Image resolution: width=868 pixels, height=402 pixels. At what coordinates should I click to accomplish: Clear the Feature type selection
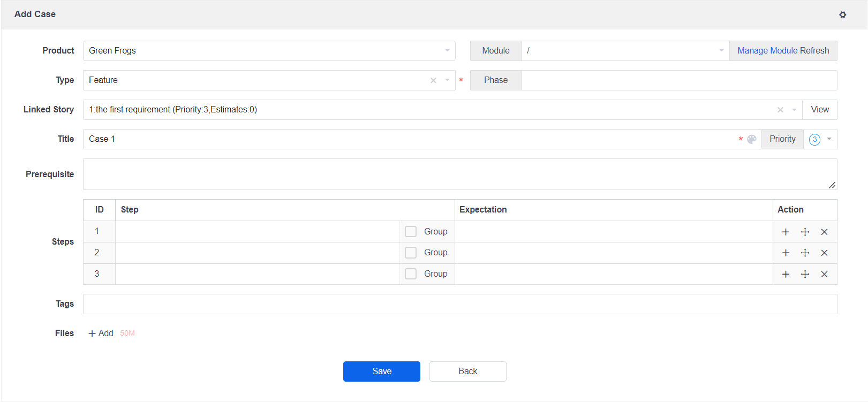433,80
